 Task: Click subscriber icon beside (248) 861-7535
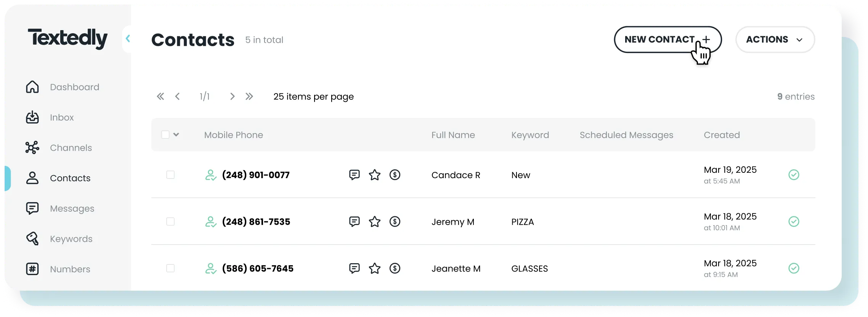click(211, 222)
